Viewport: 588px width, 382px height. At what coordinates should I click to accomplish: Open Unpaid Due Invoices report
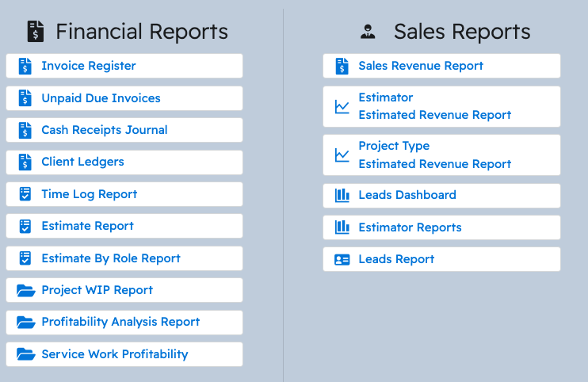click(x=124, y=98)
